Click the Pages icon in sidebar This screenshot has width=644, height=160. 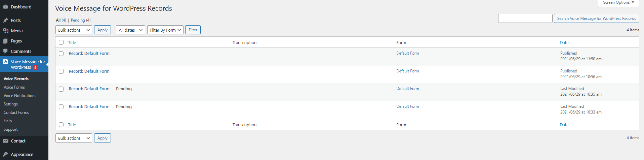tap(5, 41)
